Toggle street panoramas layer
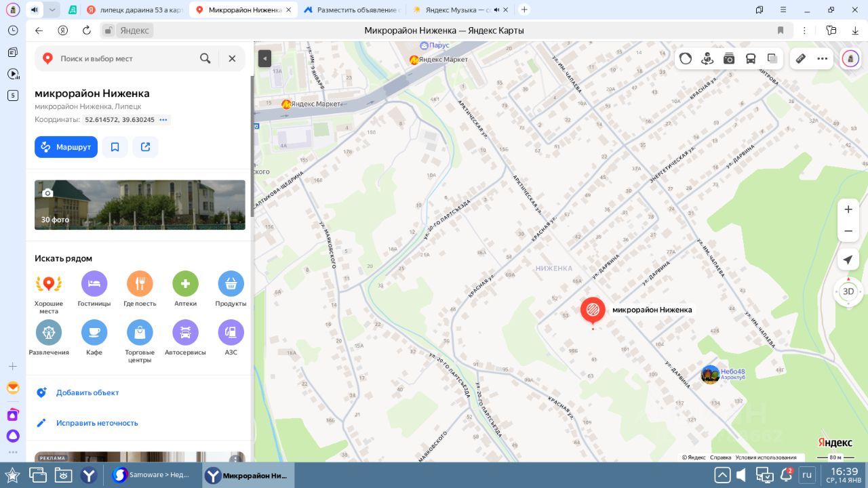Image resolution: width=868 pixels, height=488 pixels. click(x=707, y=58)
